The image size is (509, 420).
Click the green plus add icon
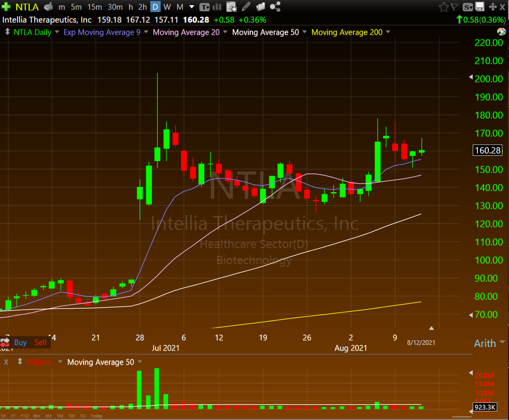(x=6, y=7)
